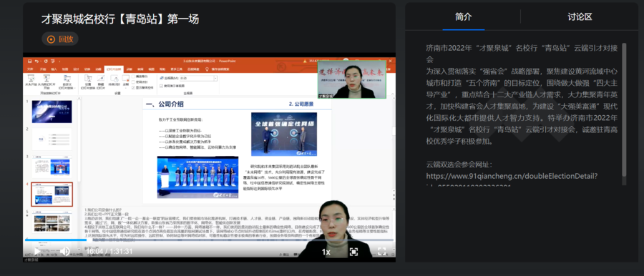This screenshot has height=276, width=644.
Task: Click the Redo icon in PowerPoint title bar
Action: tap(46, 61)
